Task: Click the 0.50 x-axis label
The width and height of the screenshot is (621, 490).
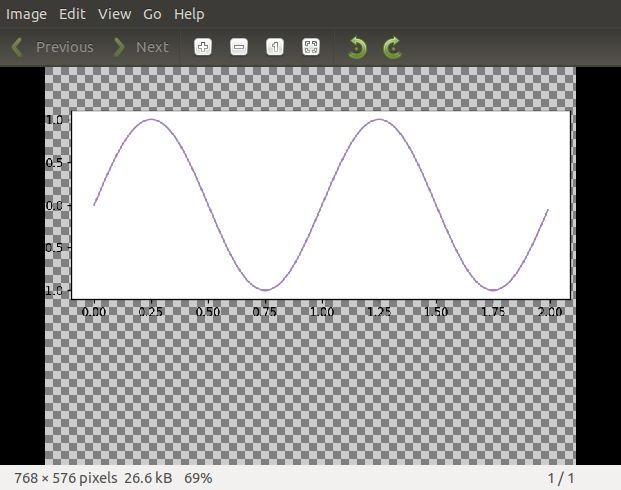Action: point(208,312)
